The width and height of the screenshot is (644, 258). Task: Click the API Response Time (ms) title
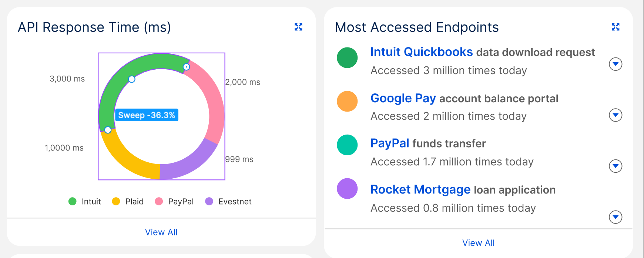[x=94, y=27]
